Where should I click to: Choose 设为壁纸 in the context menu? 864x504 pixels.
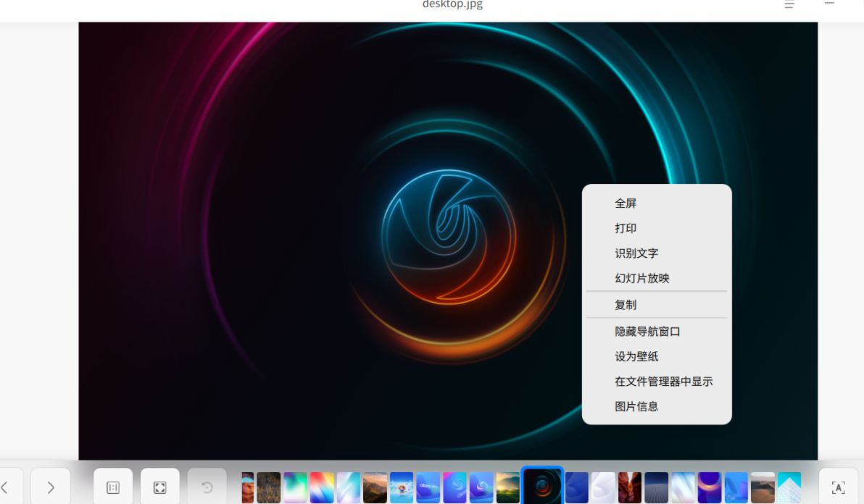point(657,356)
